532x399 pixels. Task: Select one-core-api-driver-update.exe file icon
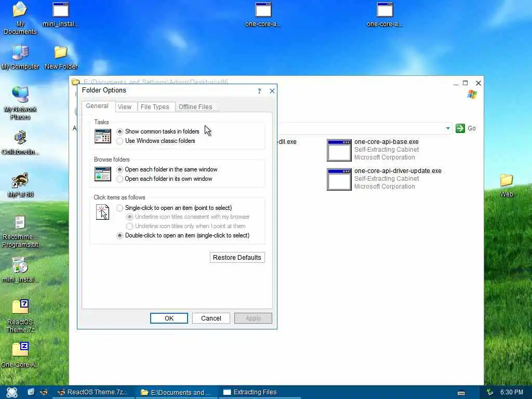(x=339, y=179)
